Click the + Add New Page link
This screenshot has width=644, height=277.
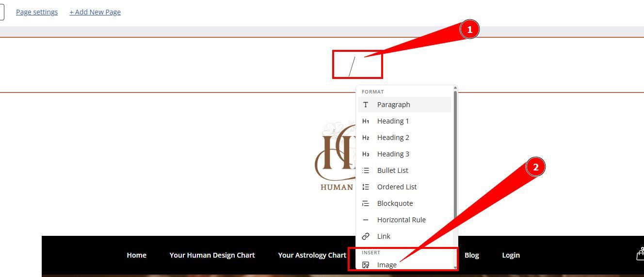[x=95, y=12]
